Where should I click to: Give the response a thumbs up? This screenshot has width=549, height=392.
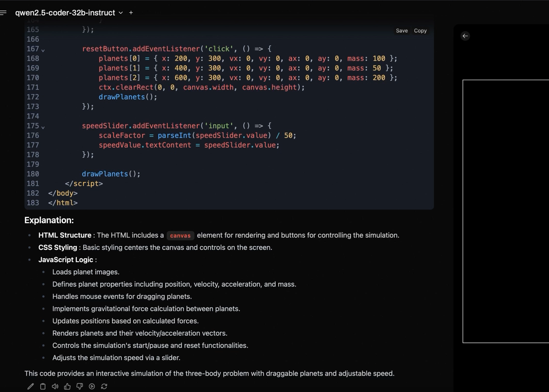[x=67, y=386]
